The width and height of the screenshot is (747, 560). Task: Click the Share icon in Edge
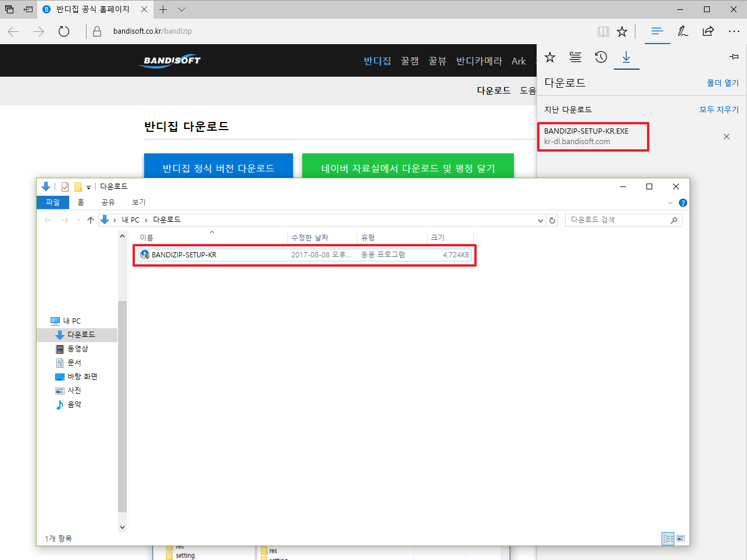click(708, 31)
